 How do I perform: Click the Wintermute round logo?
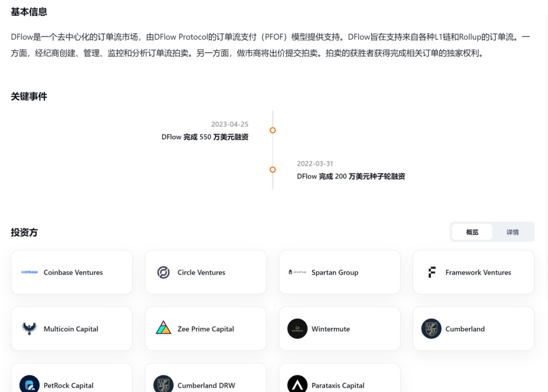tap(297, 329)
